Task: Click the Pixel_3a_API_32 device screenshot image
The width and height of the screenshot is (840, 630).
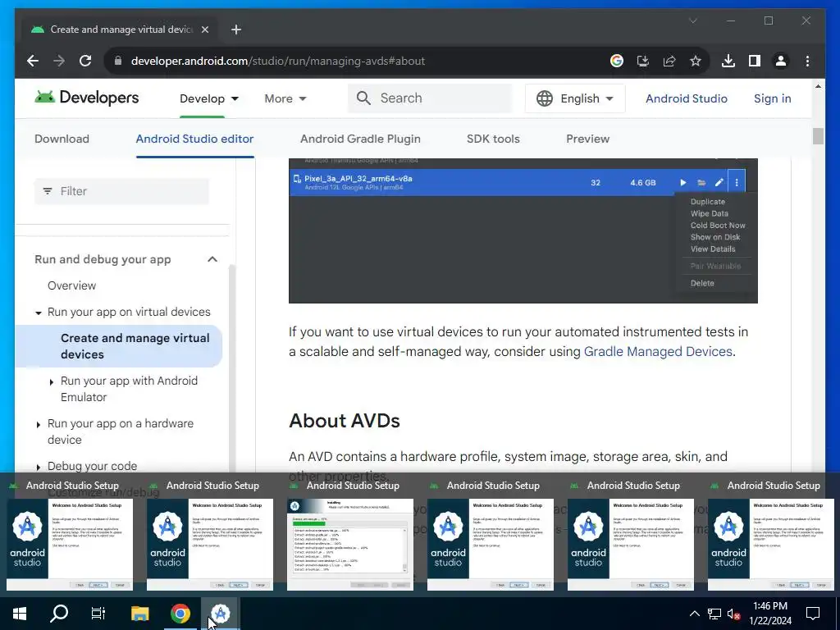Action: (x=523, y=231)
